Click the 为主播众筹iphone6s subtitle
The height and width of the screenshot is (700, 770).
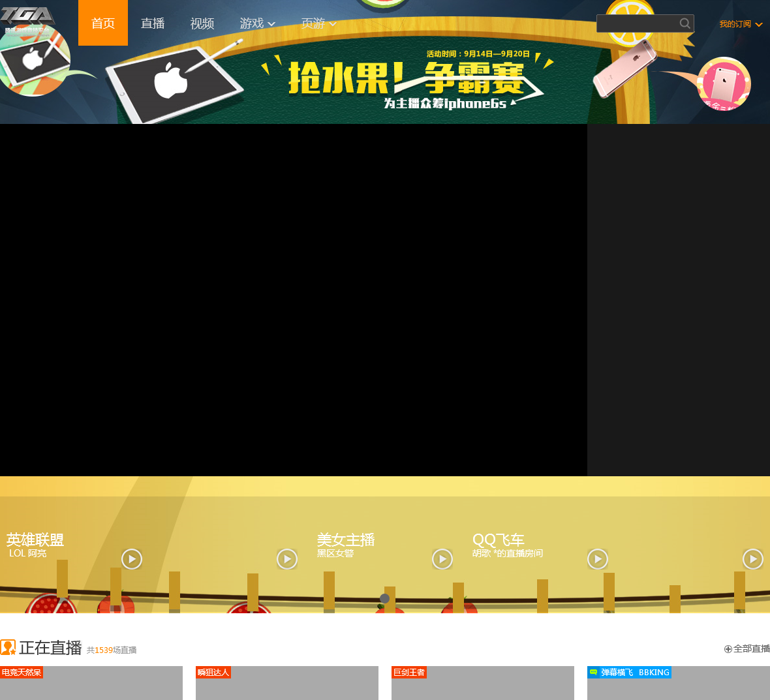(445, 103)
